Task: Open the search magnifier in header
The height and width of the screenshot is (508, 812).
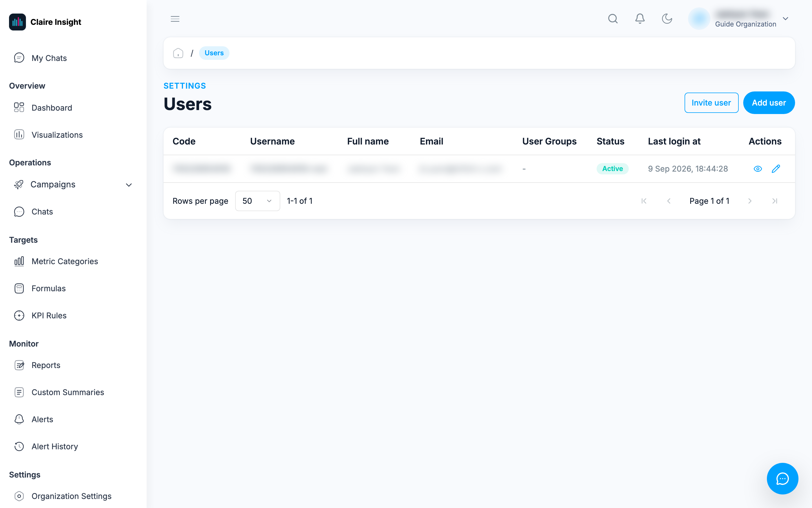Action: tap(613, 19)
